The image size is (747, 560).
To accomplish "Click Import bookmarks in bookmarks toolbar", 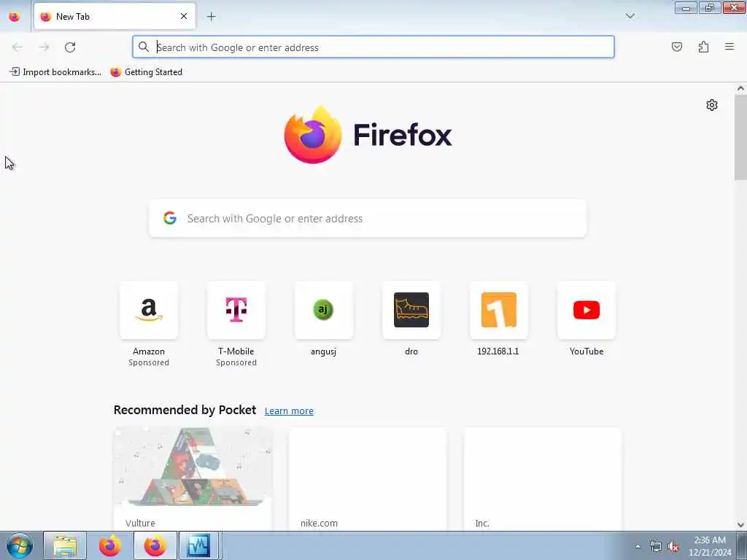I will click(55, 72).
